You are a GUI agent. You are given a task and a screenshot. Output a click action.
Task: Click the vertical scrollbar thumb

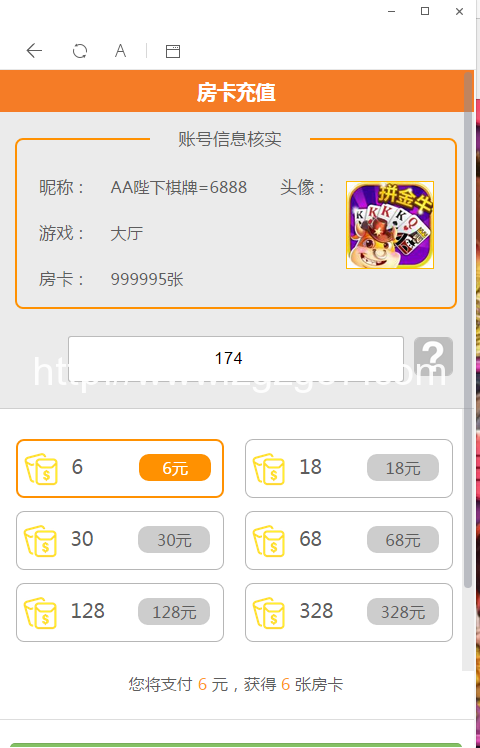[468, 329]
